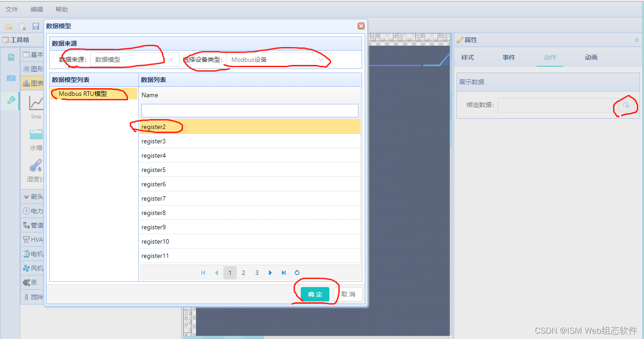Collapse the 图表 toolbox category

(33, 83)
